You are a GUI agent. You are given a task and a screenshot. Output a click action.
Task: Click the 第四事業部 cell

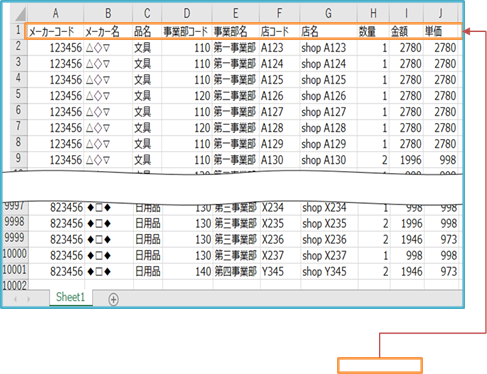coord(236,272)
